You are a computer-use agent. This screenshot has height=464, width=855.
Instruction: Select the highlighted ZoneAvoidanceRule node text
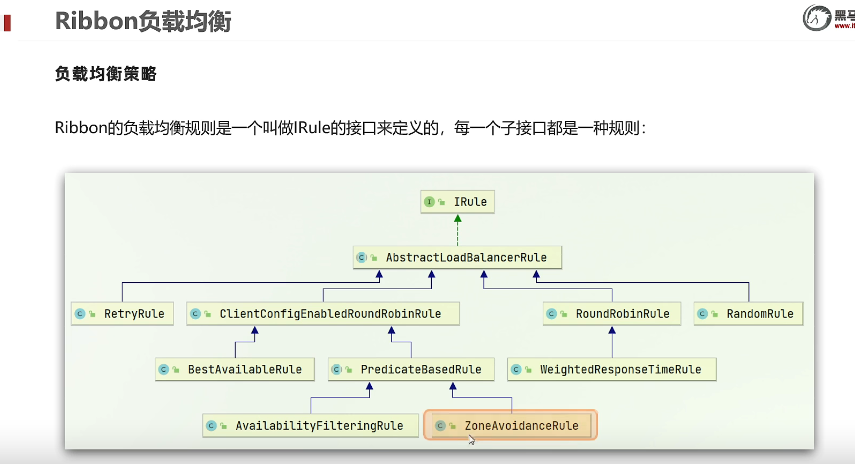click(521, 426)
